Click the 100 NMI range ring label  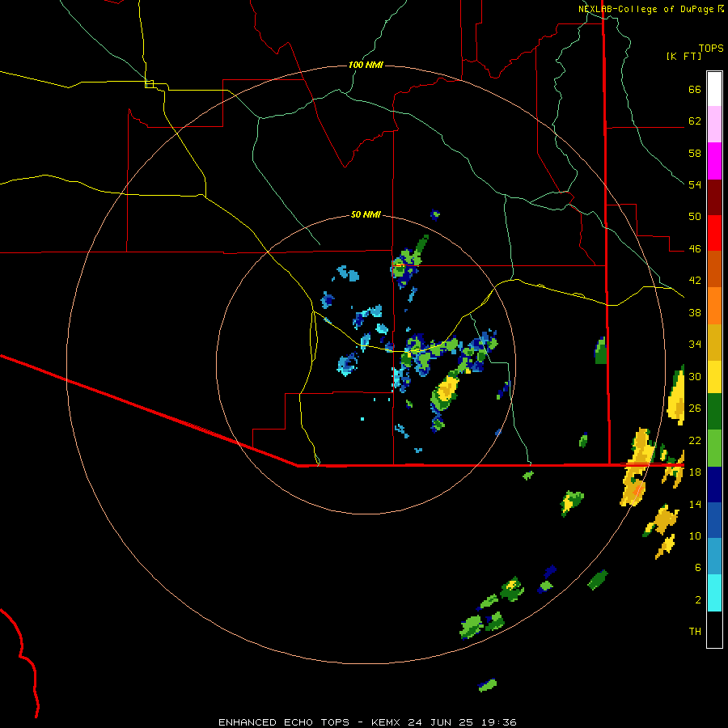point(366,65)
